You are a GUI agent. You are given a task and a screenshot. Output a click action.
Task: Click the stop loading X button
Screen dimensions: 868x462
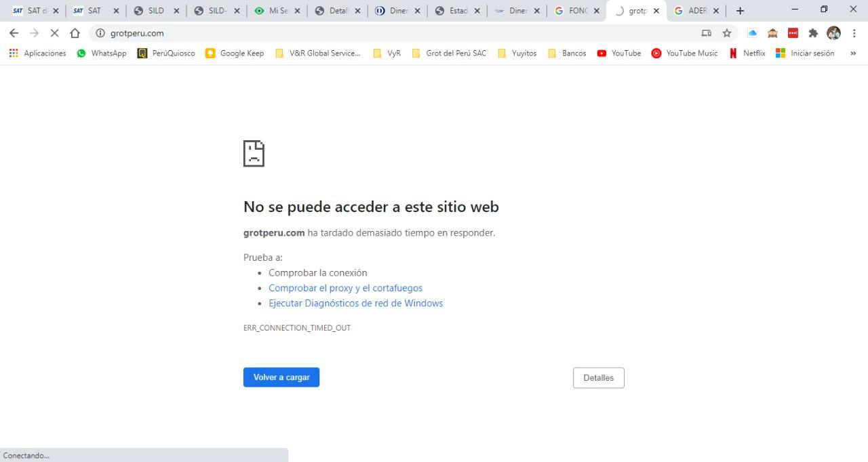coord(54,33)
